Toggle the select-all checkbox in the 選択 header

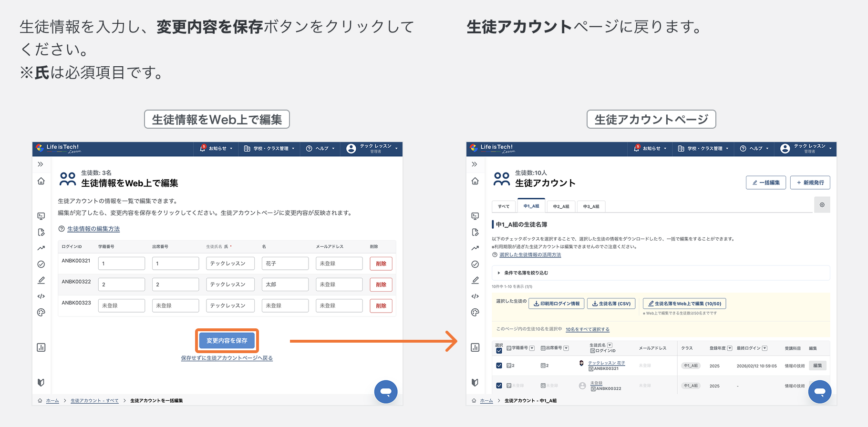click(x=499, y=351)
